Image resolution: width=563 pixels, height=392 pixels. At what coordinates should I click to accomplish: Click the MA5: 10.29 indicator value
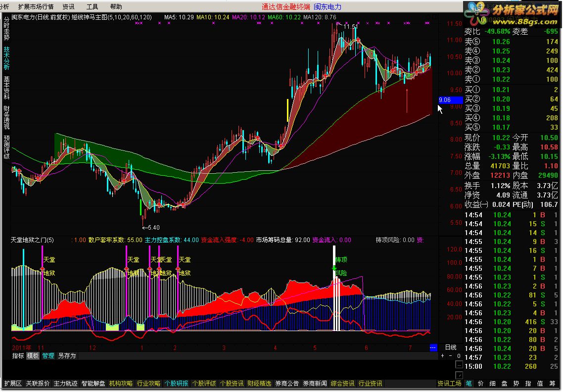pos(179,17)
